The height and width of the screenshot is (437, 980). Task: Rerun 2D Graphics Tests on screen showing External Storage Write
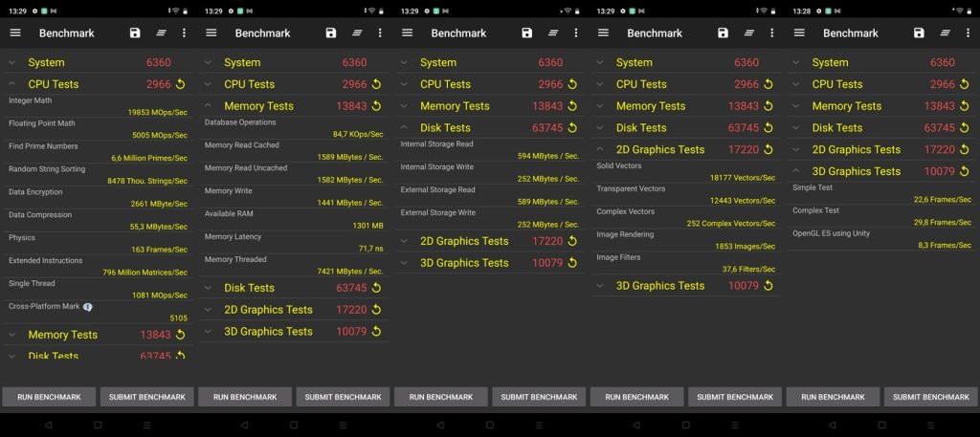click(x=572, y=241)
